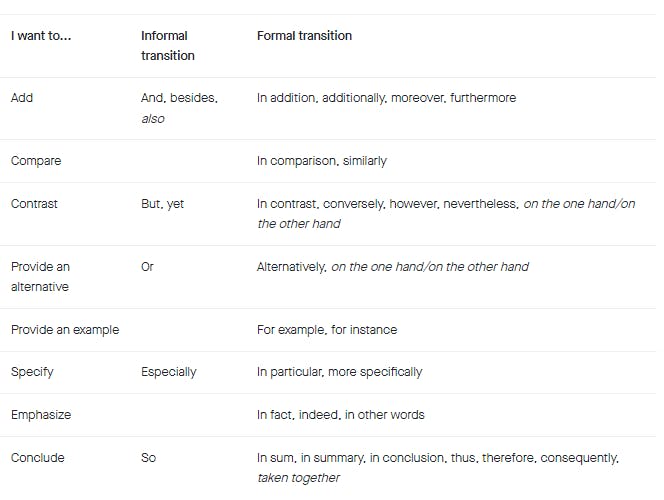Click the 'Formal transition' column header
Image resolution: width=664 pixels, height=500 pixels.
click(x=304, y=36)
